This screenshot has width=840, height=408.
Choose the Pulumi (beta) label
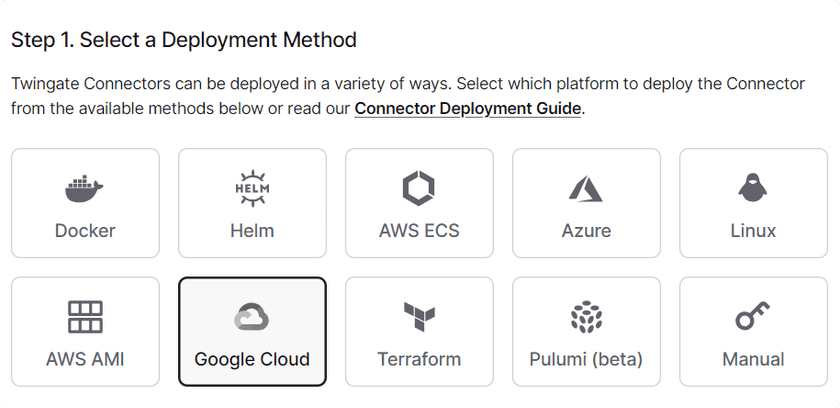pos(586,359)
